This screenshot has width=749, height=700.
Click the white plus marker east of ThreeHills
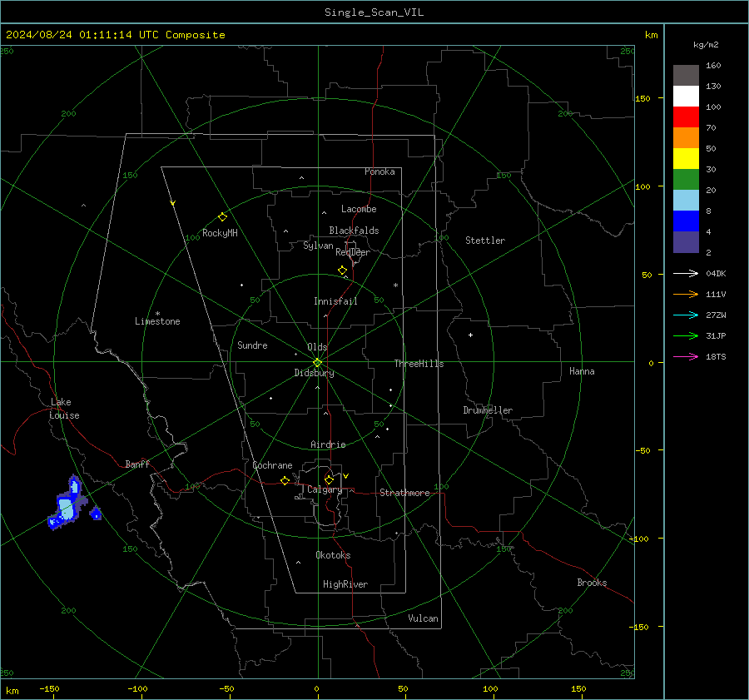pos(470,335)
